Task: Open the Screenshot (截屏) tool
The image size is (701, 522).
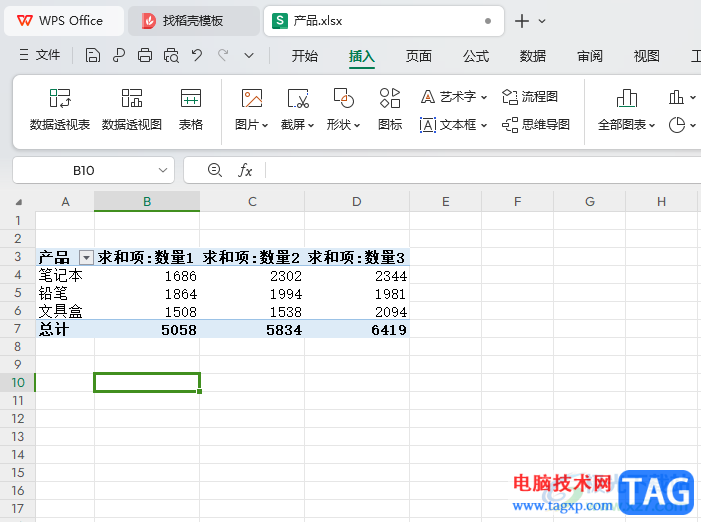Action: coord(298,110)
